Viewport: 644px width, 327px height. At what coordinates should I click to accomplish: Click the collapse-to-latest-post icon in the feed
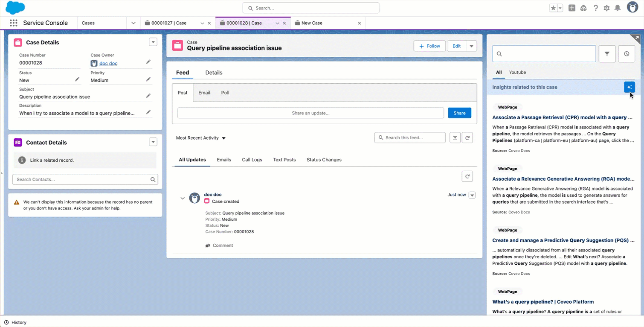click(x=455, y=137)
